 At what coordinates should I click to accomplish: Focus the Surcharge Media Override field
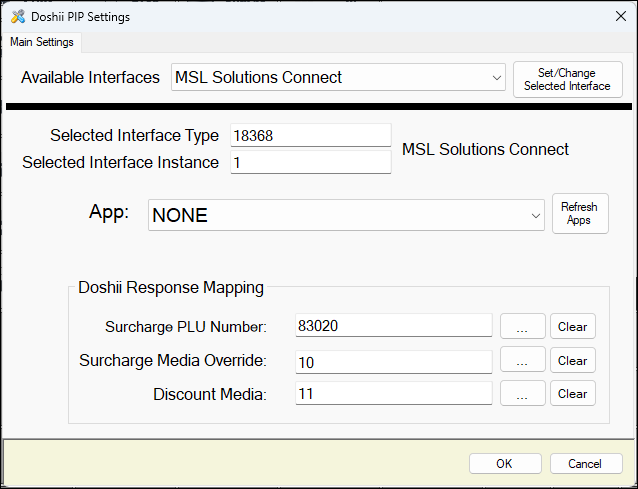pyautogui.click(x=393, y=362)
